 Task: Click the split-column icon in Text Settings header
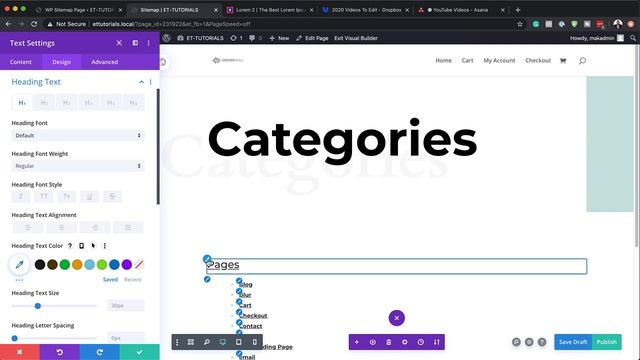point(135,43)
